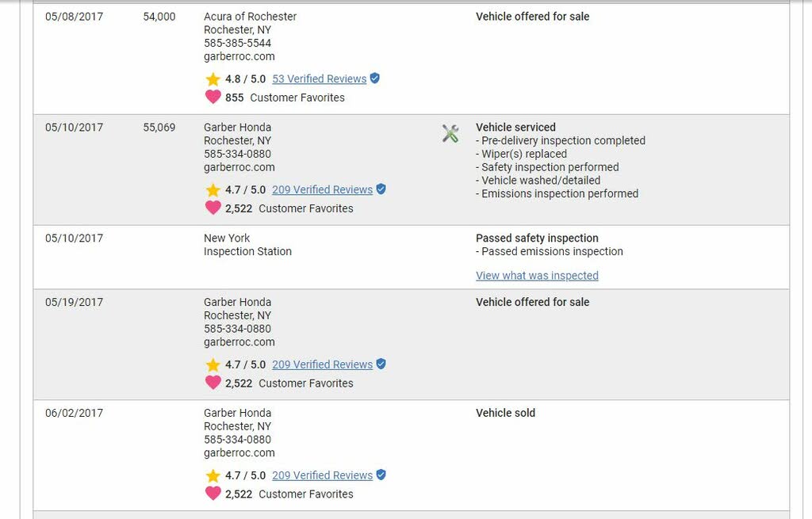Click the pink heart next to 855 Customer Favorites
This screenshot has width=812, height=519.
[x=213, y=97]
